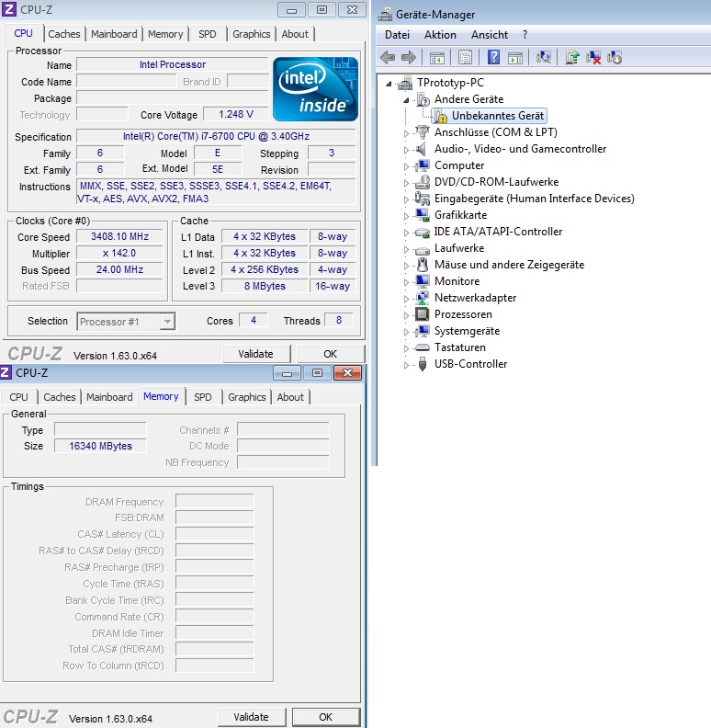Click the action pane toolbar icon after Help

click(515, 58)
